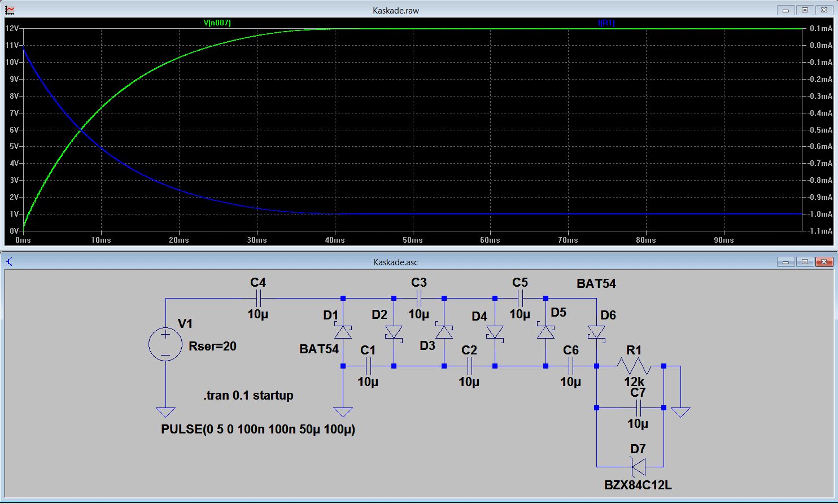Select the C1 capacitor symbol

click(368, 366)
